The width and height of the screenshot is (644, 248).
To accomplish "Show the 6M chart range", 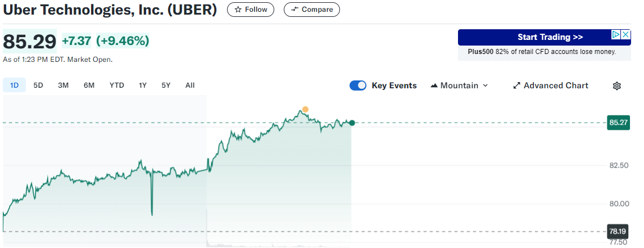I will [x=89, y=85].
